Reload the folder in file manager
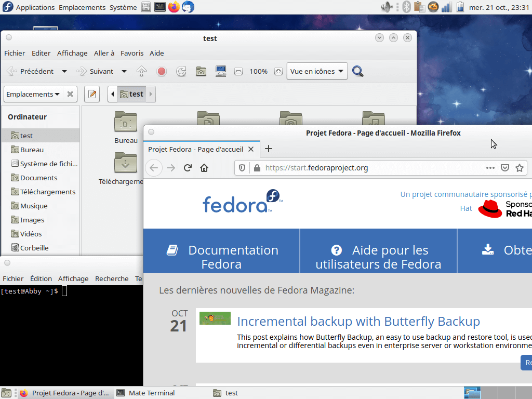Viewport: 532px width, 399px height. click(181, 71)
